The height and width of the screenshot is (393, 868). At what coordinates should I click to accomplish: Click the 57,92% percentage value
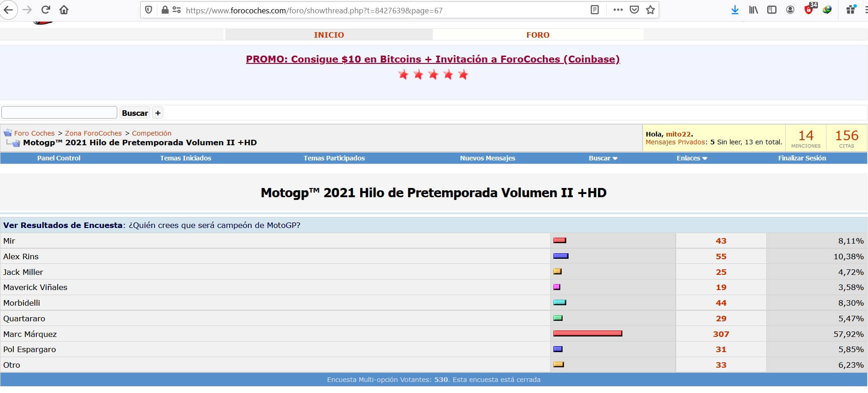[848, 334]
